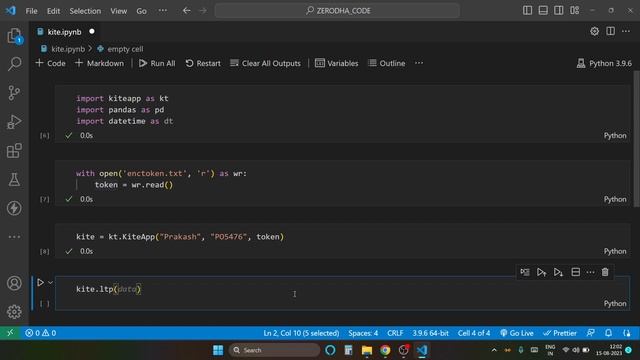Image resolution: width=640 pixels, height=360 pixels.
Task: Open editor title more actions menu
Action: pos(626,31)
